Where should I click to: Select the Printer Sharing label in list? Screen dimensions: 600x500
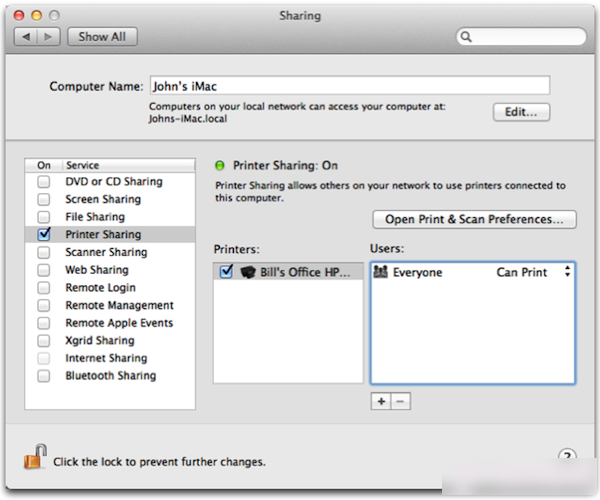(103, 235)
